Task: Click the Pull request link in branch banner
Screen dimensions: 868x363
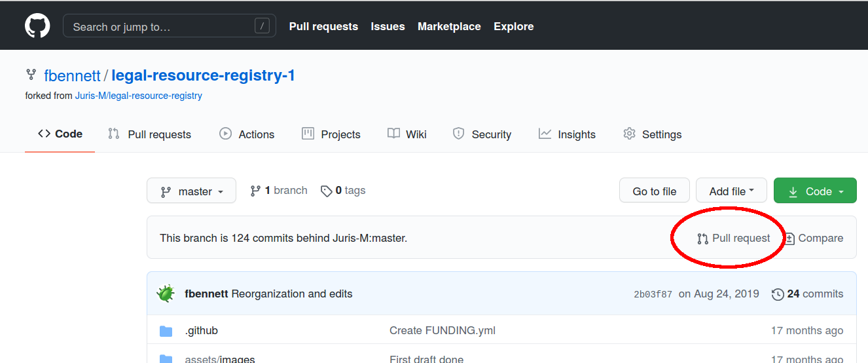Action: pyautogui.click(x=733, y=239)
